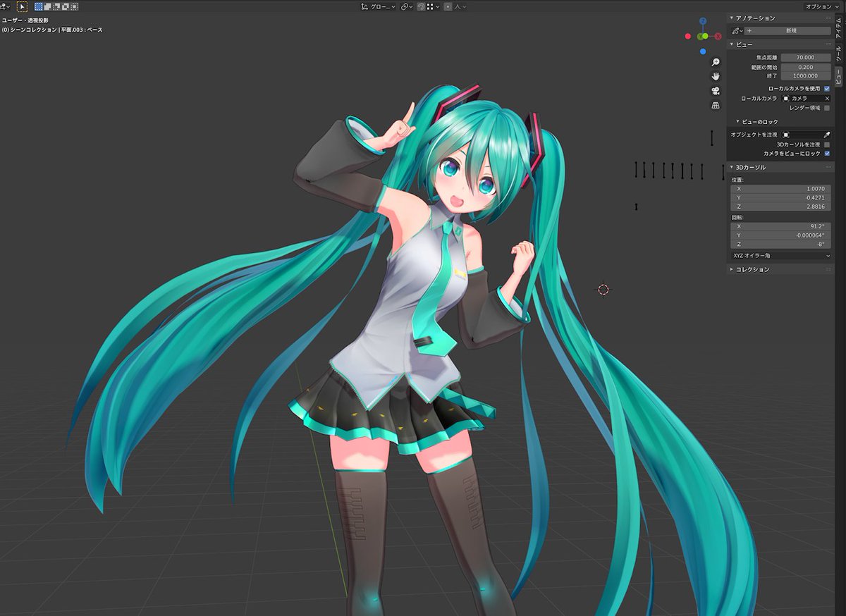This screenshot has width=846, height=616.
Task: Open the pivot point dropdown
Action: click(407, 6)
